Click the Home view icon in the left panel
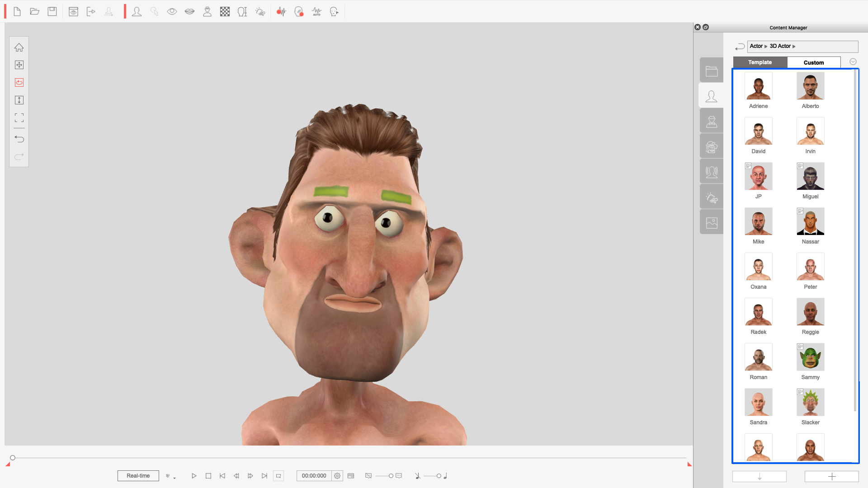The height and width of the screenshot is (488, 868). [x=19, y=47]
